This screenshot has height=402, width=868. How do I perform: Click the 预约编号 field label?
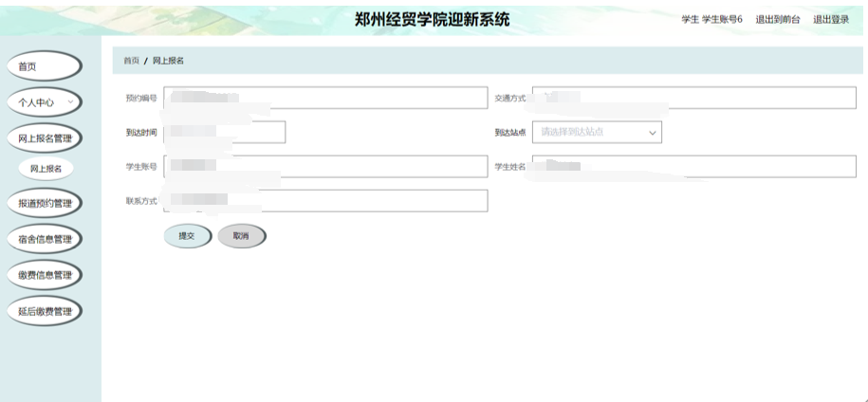coord(141,99)
